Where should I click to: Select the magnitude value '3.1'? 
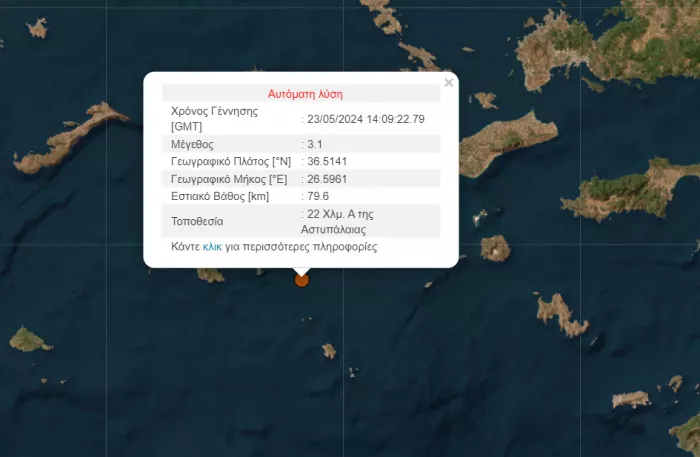tap(315, 144)
